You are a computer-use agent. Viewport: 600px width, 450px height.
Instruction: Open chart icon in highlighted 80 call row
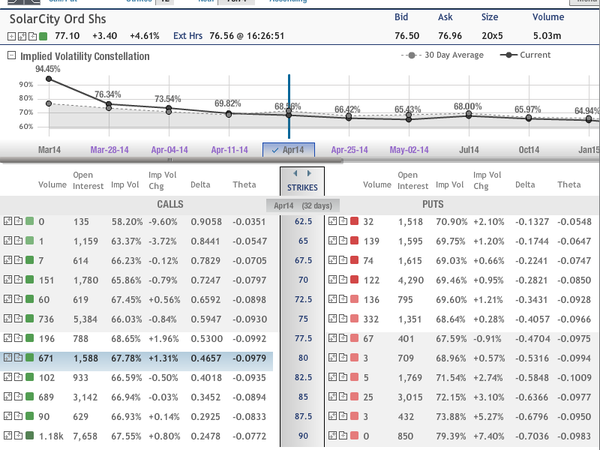(8, 358)
